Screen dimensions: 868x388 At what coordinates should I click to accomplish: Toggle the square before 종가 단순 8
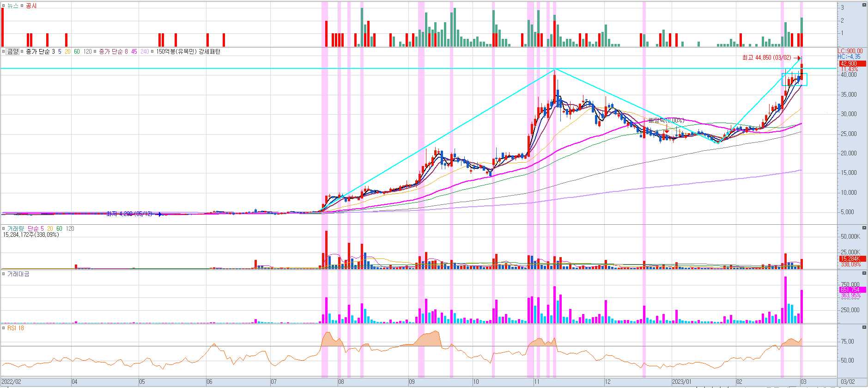click(95, 52)
